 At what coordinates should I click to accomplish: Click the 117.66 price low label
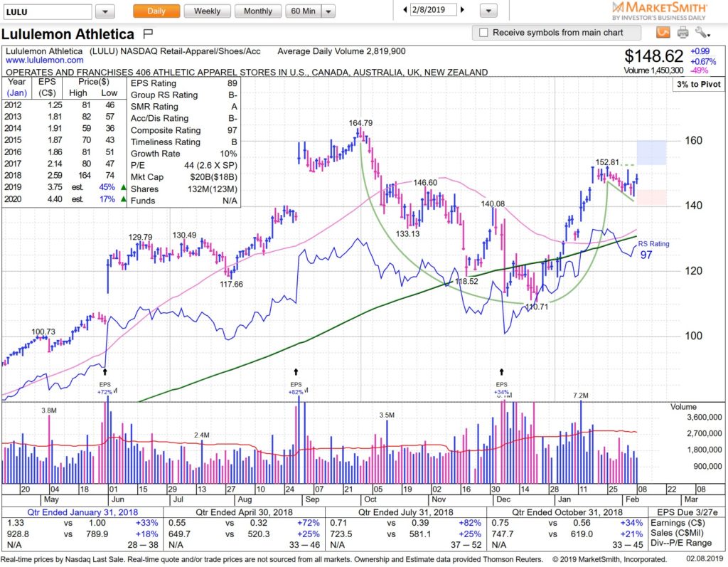(231, 284)
